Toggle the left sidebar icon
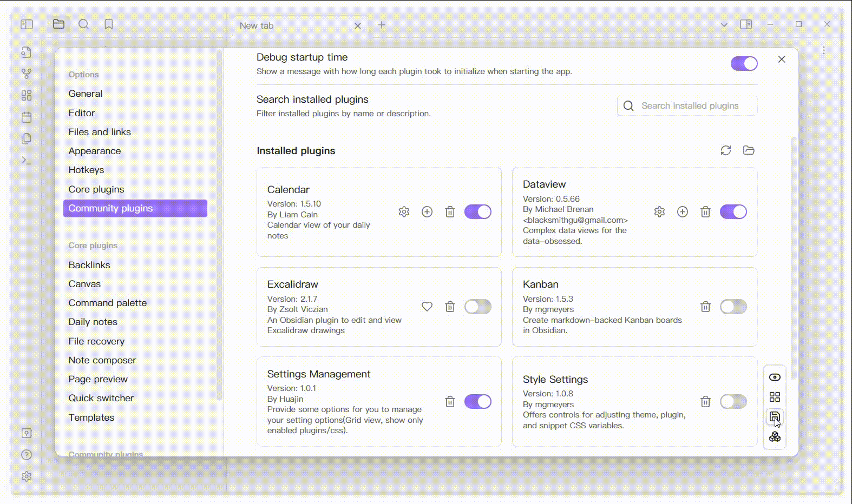The image size is (852, 504). point(27,24)
